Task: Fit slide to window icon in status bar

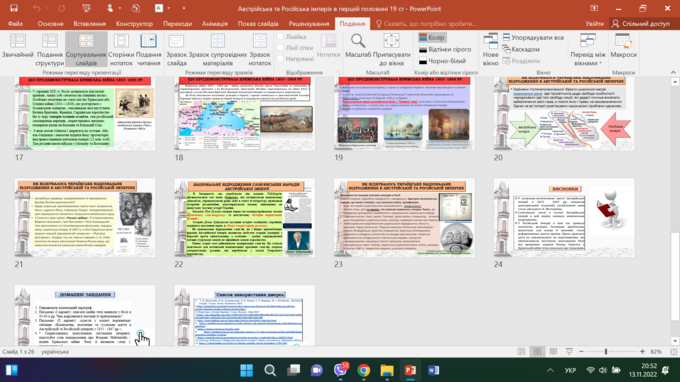Action: point(673,352)
